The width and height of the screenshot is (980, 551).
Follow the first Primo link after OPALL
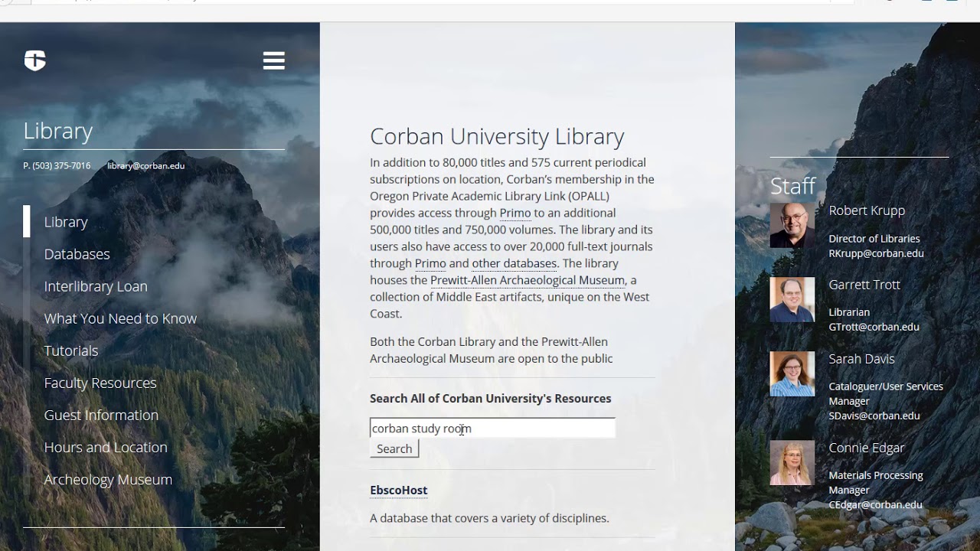(x=515, y=213)
